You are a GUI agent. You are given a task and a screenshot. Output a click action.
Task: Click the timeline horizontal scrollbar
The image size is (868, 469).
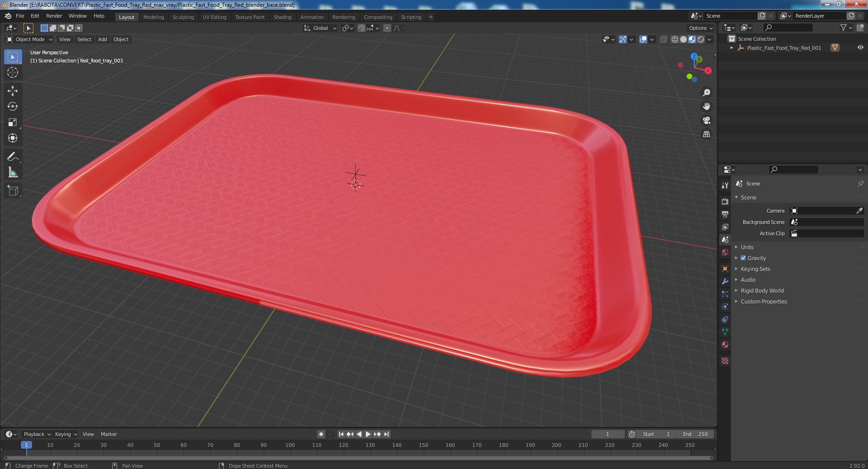pyautogui.click(x=358, y=458)
